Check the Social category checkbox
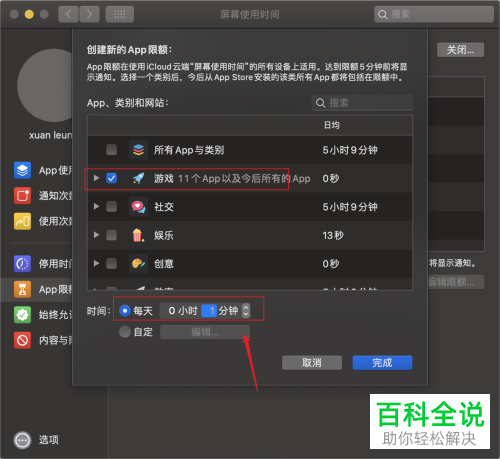This screenshot has height=459, width=500. (x=111, y=207)
